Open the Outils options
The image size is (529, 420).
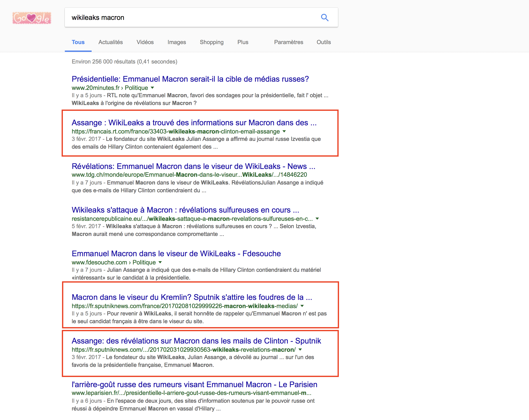coord(324,42)
